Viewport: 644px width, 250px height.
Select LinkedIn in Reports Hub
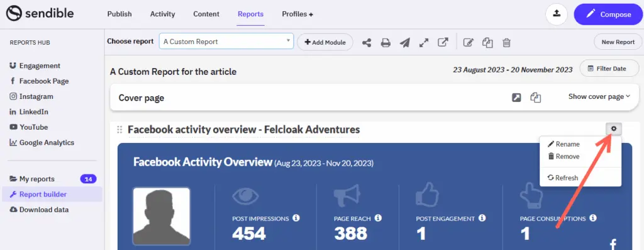29,112
